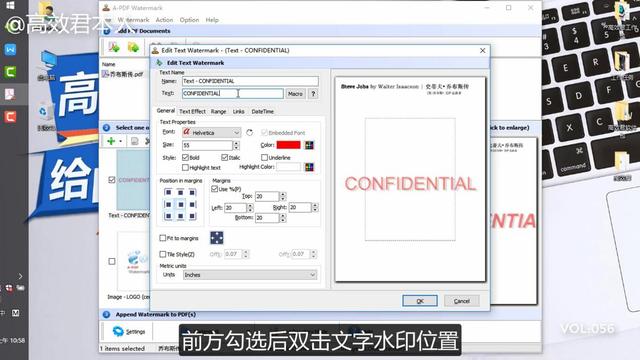Open color picker icon next to Color
Image resolution: width=640 pixels, height=360 pixels.
(x=309, y=145)
